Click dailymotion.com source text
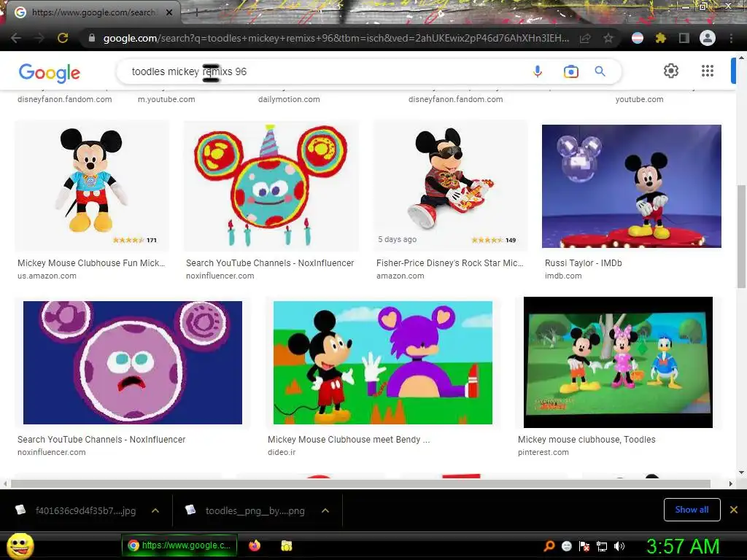The image size is (747, 560). [x=289, y=99]
